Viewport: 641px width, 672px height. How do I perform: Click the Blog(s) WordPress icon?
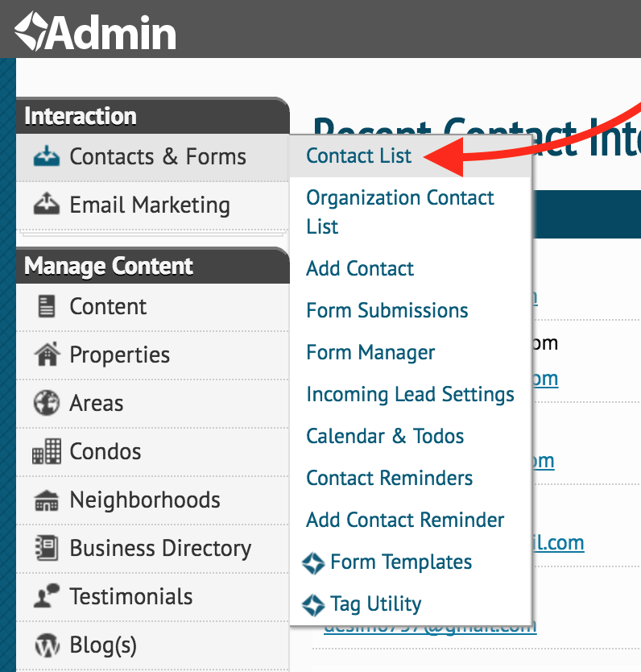coord(47,645)
